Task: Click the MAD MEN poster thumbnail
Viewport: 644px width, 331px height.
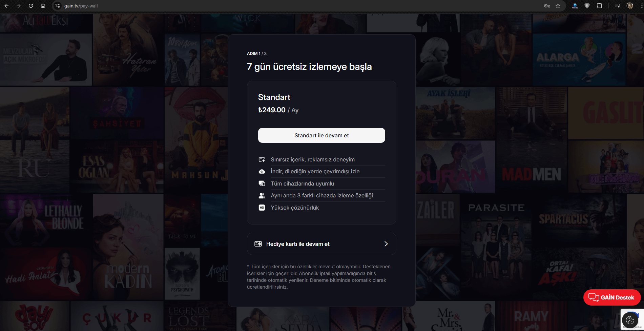Action: pos(531,140)
